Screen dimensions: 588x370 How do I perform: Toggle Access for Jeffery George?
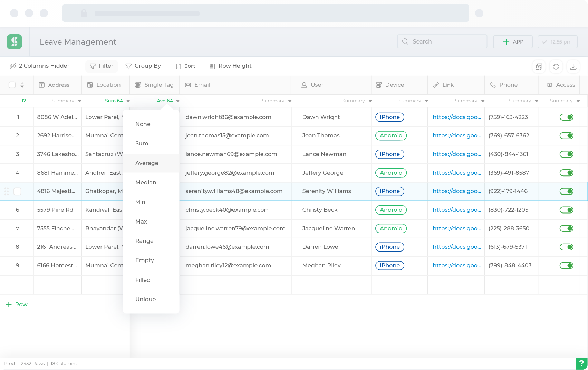tap(566, 173)
